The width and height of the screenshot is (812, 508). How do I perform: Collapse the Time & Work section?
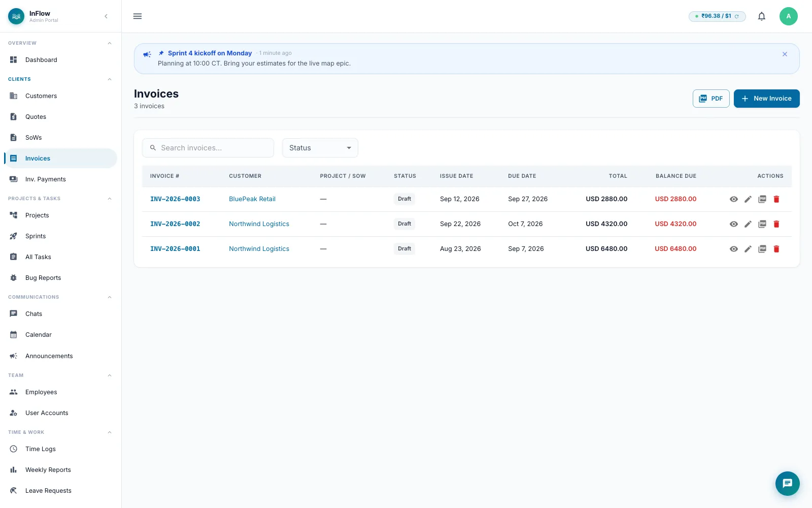[110, 432]
